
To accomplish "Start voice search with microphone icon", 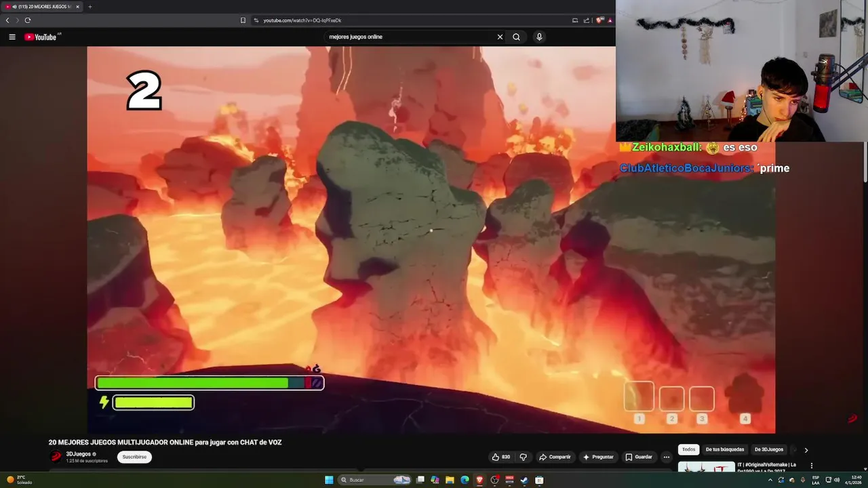I will tap(539, 37).
